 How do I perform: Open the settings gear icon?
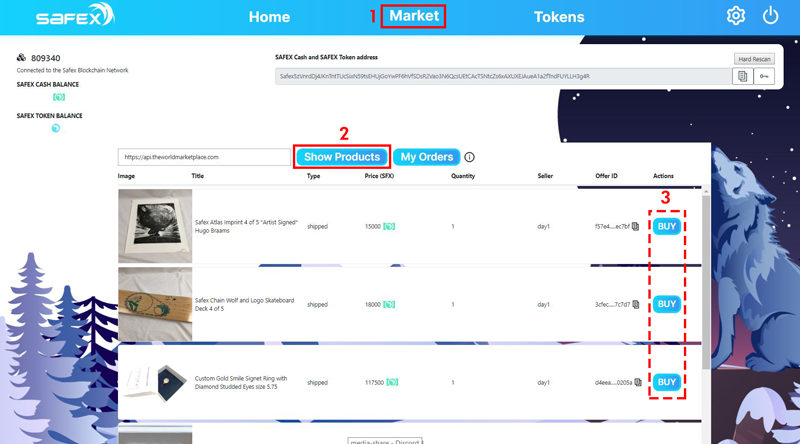coord(736,16)
